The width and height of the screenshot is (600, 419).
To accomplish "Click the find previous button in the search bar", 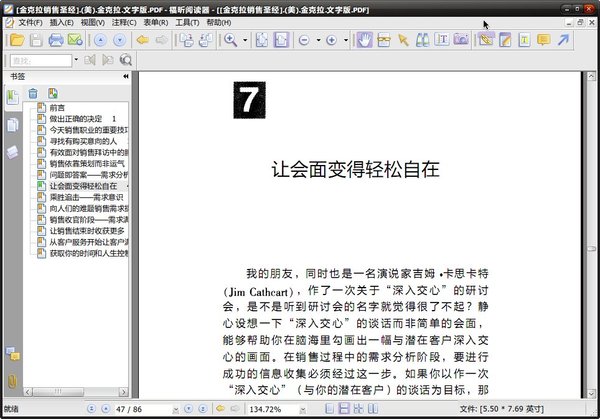I will click(90, 60).
